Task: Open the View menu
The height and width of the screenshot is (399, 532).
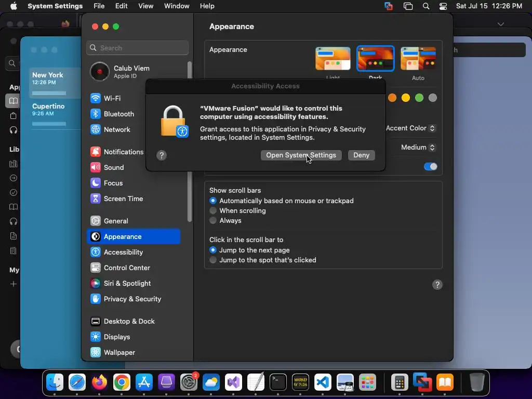Action: tap(146, 6)
